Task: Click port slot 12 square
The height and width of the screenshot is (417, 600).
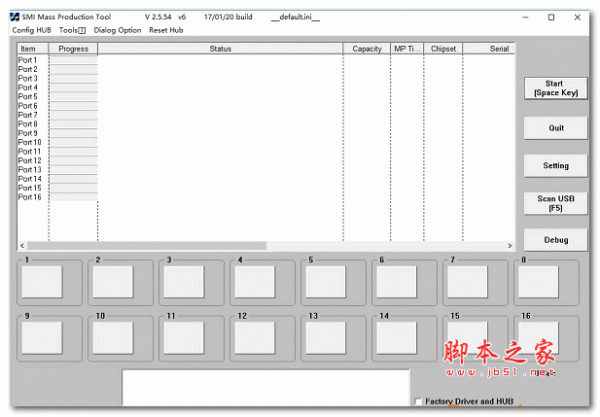Action: (x=254, y=338)
